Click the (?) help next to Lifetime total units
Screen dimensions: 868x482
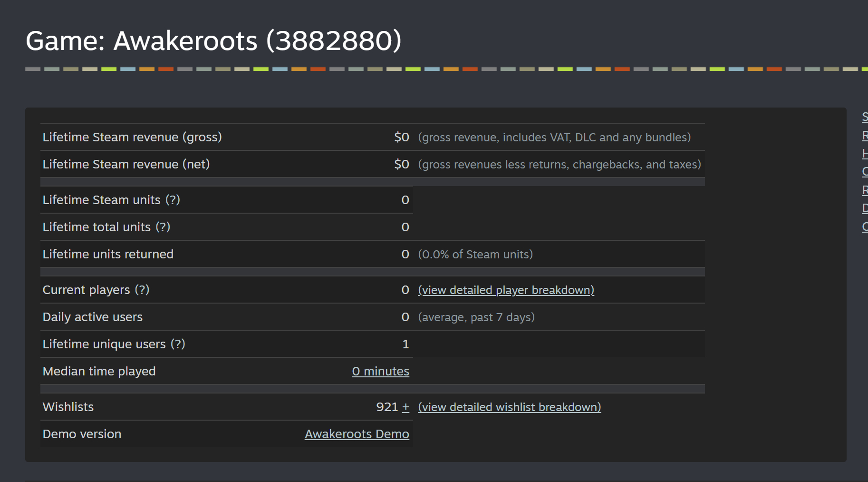coord(163,227)
